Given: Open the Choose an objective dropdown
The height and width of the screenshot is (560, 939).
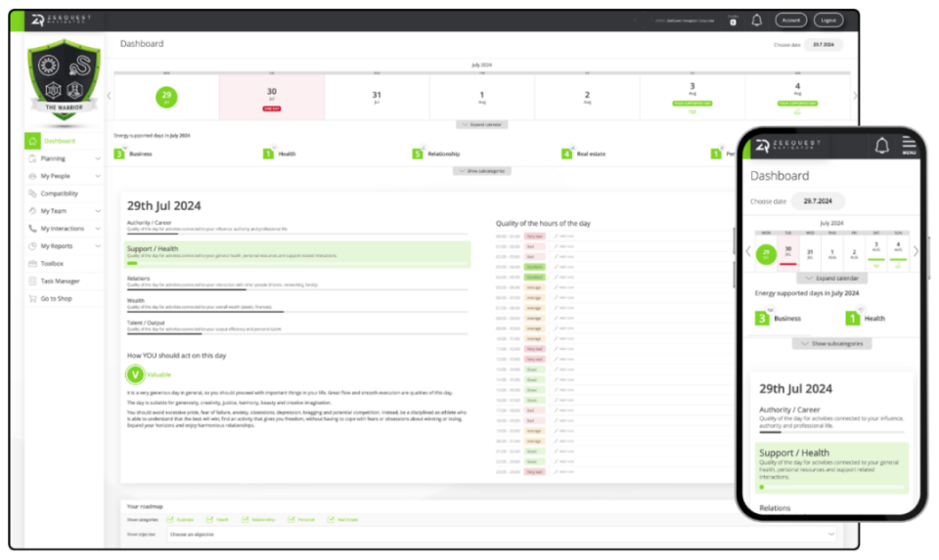Looking at the screenshot, I should 502,535.
